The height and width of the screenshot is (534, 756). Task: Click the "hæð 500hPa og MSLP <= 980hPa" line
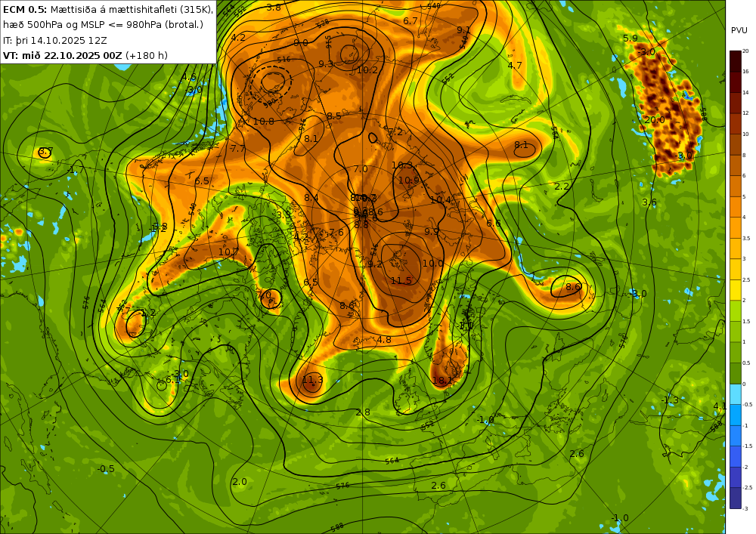pyautogui.click(x=103, y=25)
